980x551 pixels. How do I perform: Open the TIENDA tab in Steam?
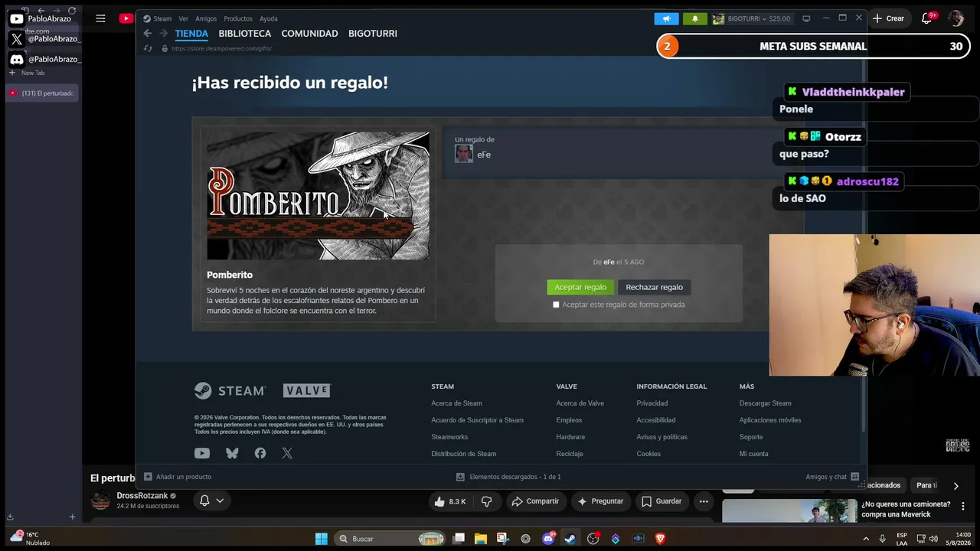(x=191, y=34)
